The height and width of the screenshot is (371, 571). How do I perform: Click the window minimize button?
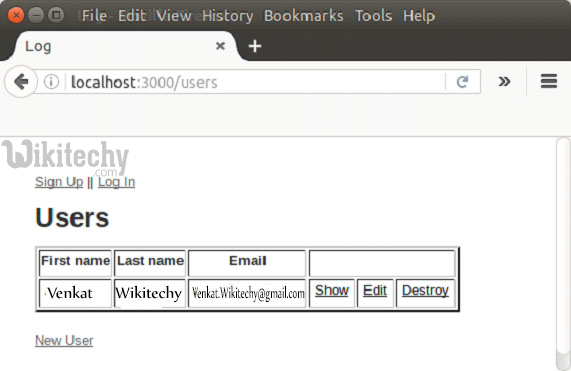click(x=36, y=15)
